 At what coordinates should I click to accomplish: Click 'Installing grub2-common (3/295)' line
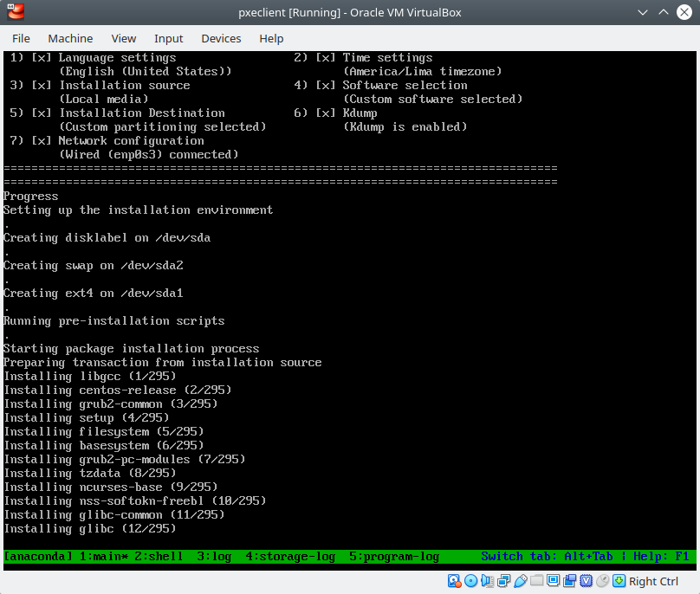click(111, 404)
